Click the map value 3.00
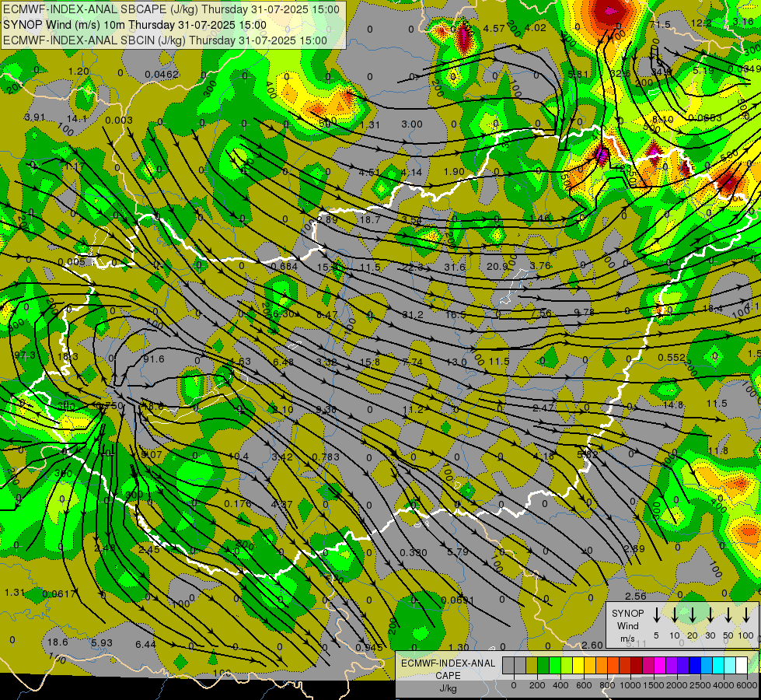 412,124
